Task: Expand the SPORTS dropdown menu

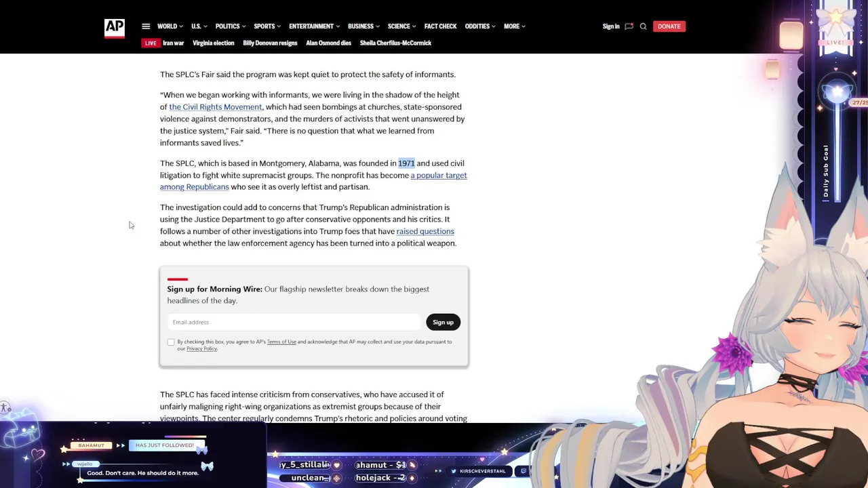Action: tap(267, 26)
